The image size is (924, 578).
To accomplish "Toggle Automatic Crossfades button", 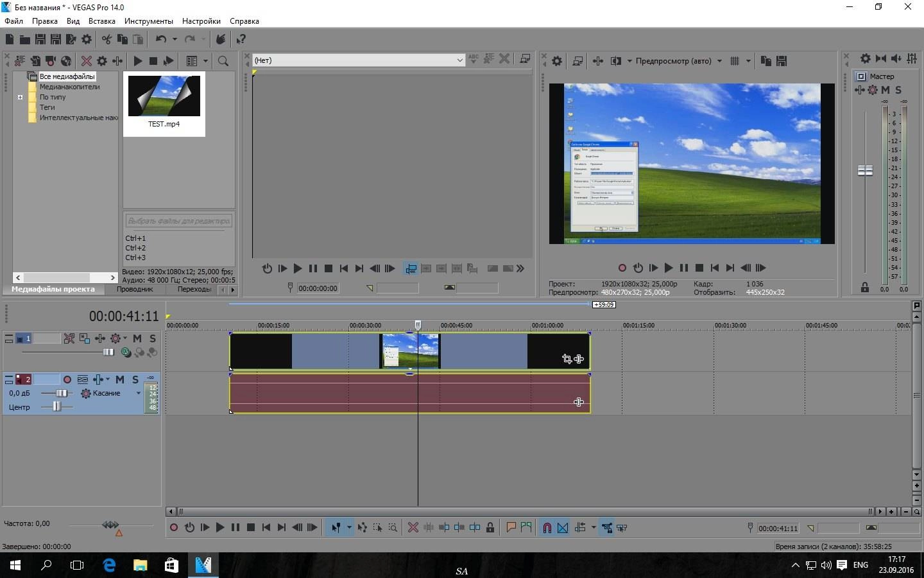I will (563, 528).
